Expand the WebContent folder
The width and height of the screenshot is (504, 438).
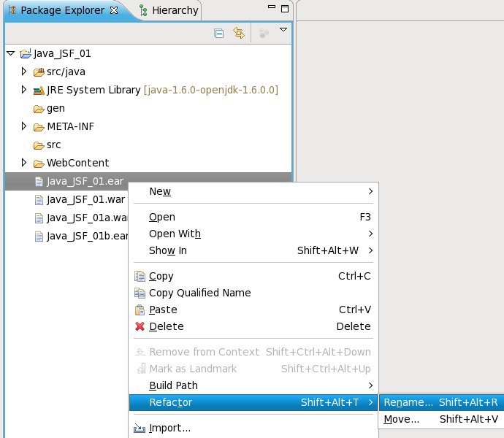click(24, 163)
